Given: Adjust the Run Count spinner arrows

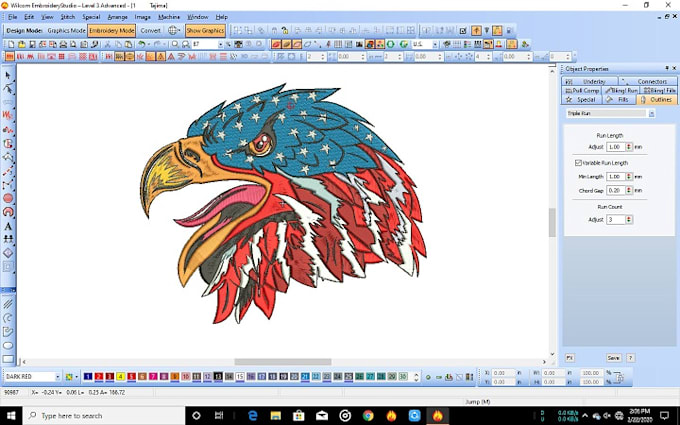Looking at the screenshot, I should (629, 219).
